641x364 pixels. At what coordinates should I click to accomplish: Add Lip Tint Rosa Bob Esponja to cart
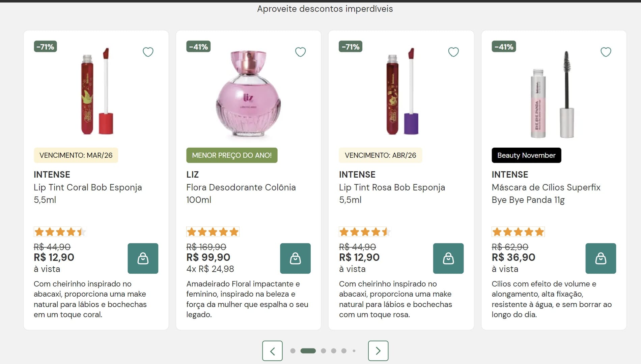pyautogui.click(x=448, y=259)
